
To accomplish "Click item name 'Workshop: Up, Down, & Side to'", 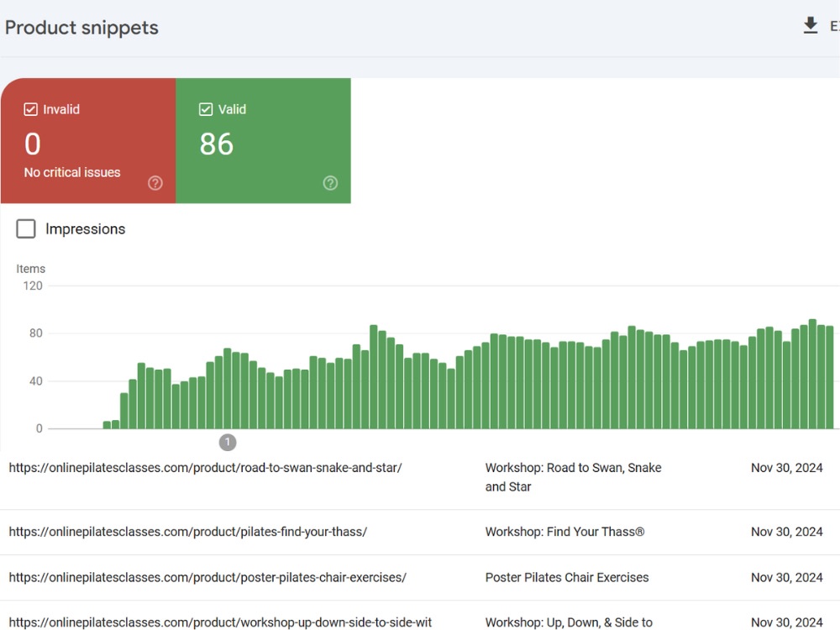I will (x=569, y=622).
